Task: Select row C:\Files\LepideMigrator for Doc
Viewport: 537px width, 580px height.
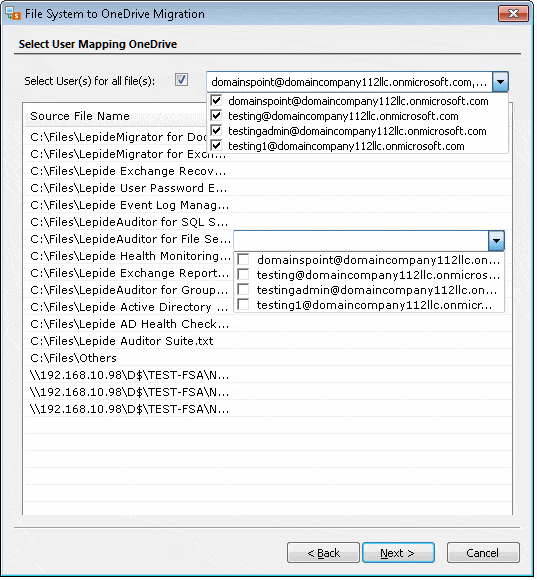Action: (118, 137)
